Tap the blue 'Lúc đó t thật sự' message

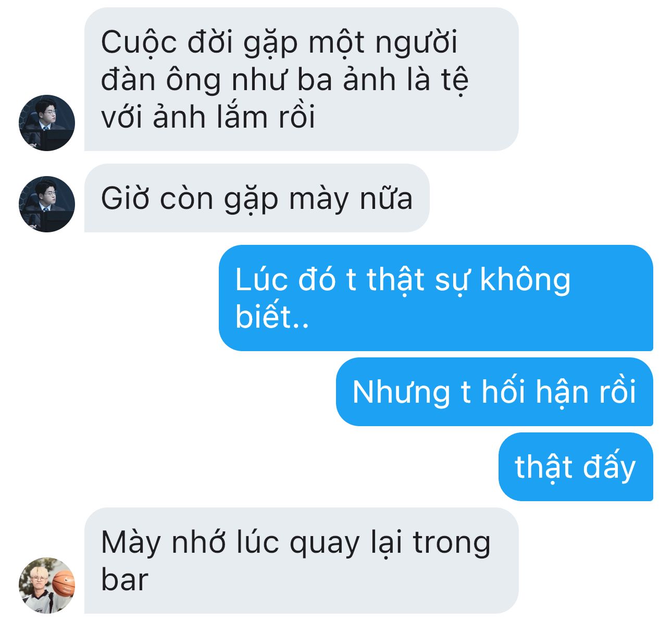point(435,297)
